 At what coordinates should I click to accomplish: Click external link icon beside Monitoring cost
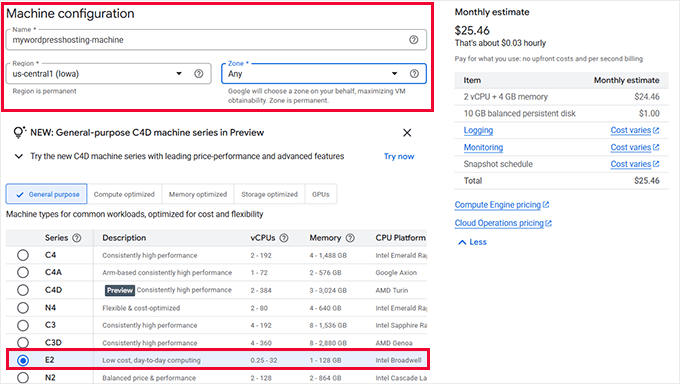(656, 147)
